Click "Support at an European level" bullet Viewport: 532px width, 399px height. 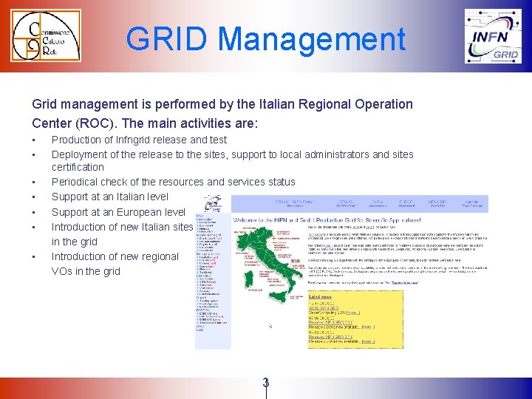click(x=118, y=212)
